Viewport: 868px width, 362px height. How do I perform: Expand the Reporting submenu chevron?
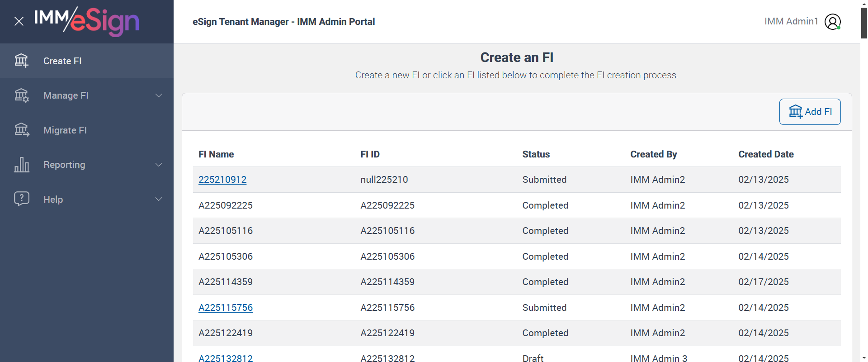point(159,165)
